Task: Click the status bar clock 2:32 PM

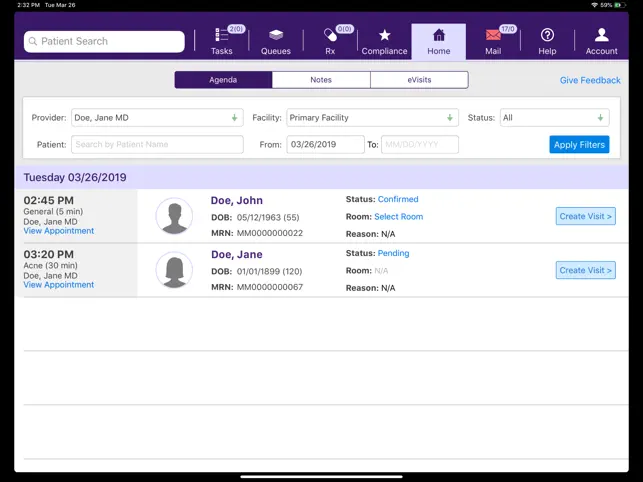Action: coord(29,5)
